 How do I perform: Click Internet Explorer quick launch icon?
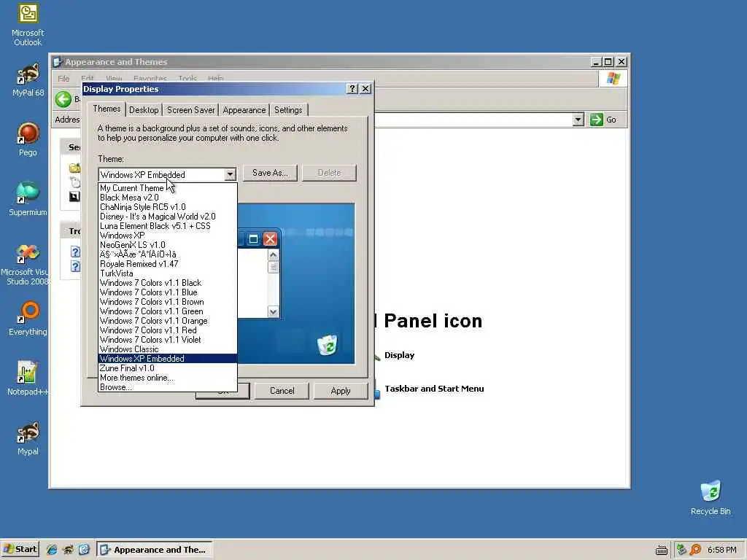(x=52, y=550)
